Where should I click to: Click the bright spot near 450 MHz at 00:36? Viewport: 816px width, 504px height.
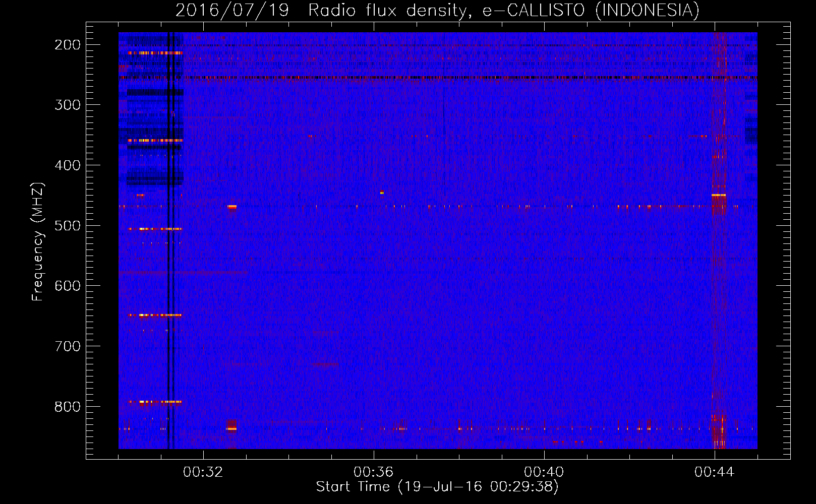tap(382, 193)
